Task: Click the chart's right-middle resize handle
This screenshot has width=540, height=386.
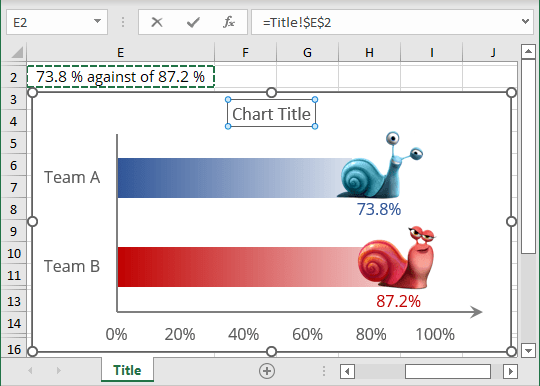Action: [x=511, y=222]
